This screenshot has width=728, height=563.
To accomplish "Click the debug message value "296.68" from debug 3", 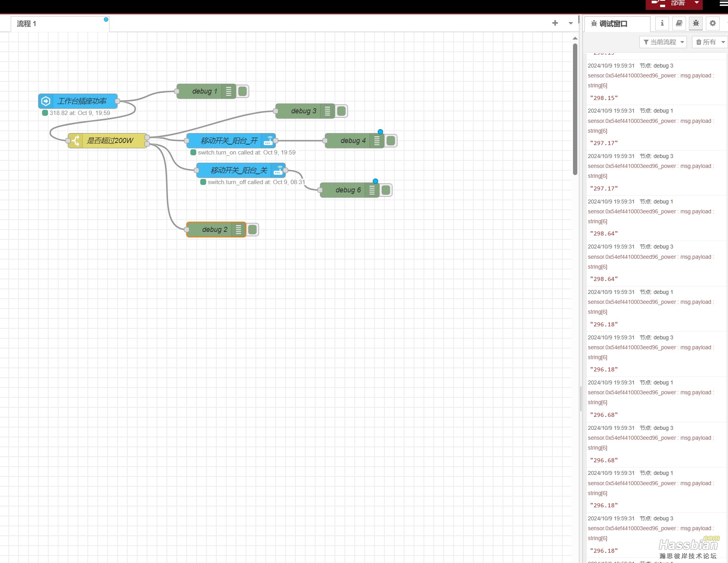I will 604,460.
